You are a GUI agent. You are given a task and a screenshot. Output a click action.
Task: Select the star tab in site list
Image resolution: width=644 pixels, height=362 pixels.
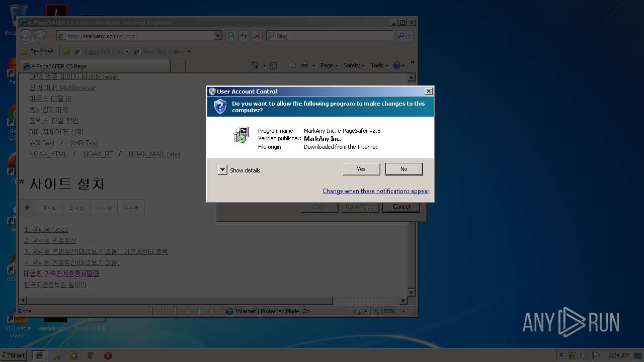[27, 208]
